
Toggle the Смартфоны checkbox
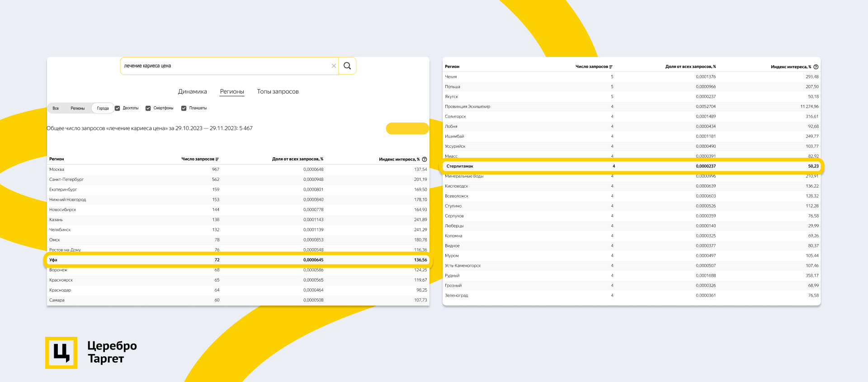[148, 108]
